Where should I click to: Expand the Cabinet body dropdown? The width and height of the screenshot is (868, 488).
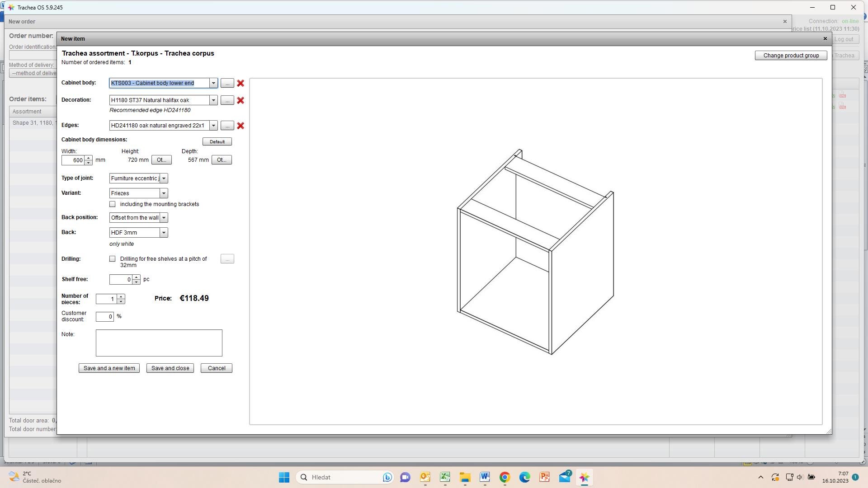tap(213, 83)
